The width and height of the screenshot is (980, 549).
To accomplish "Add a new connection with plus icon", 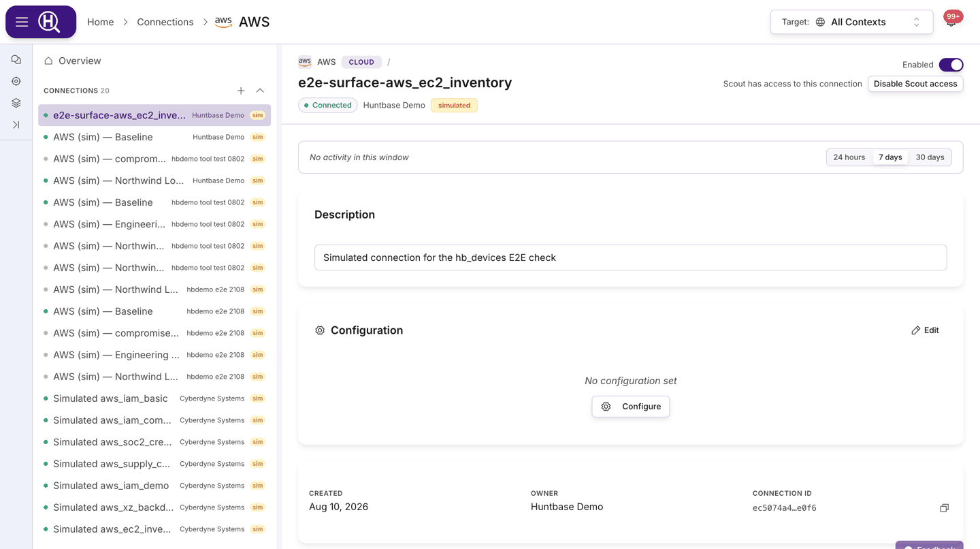I will 241,91.
